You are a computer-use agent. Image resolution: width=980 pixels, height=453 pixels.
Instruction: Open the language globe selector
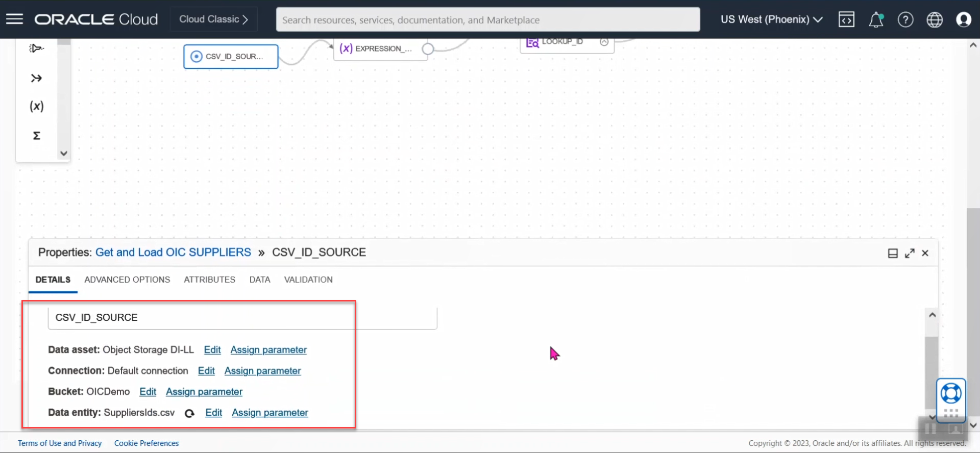pos(935,19)
